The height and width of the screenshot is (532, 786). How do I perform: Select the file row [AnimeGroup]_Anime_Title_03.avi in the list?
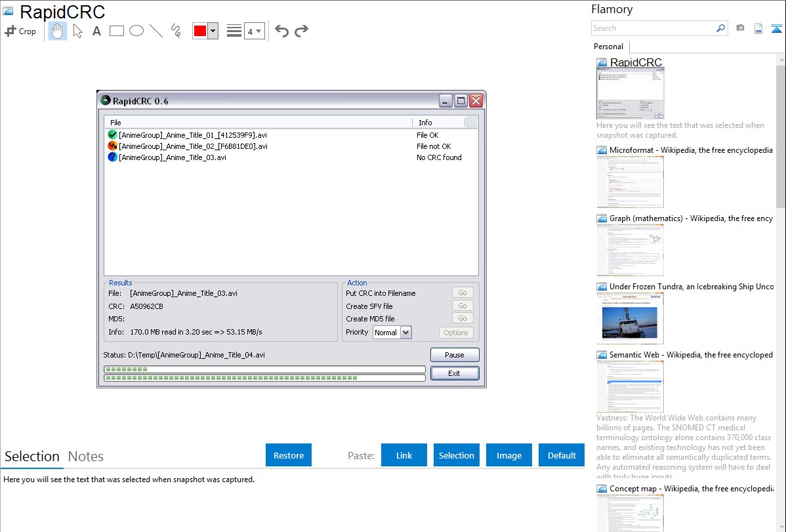pos(291,157)
